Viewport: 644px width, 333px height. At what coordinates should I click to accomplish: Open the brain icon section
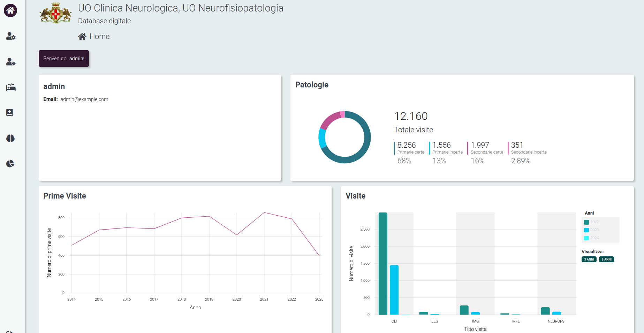click(10, 138)
